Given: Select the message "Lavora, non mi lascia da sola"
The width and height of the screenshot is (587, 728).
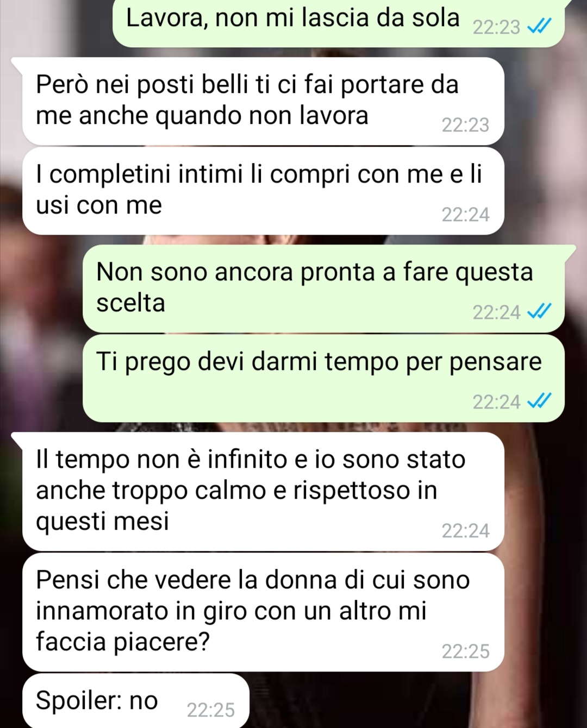Looking at the screenshot, I should (x=338, y=22).
